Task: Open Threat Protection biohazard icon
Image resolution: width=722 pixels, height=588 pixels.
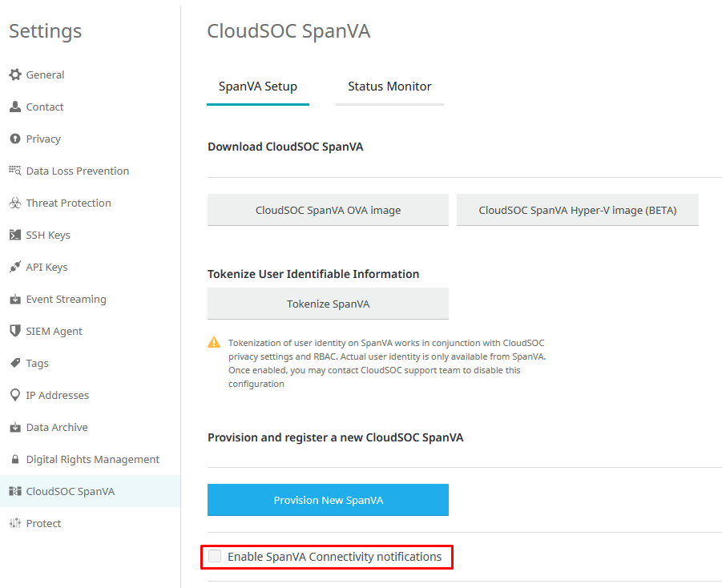Action: tap(14, 203)
